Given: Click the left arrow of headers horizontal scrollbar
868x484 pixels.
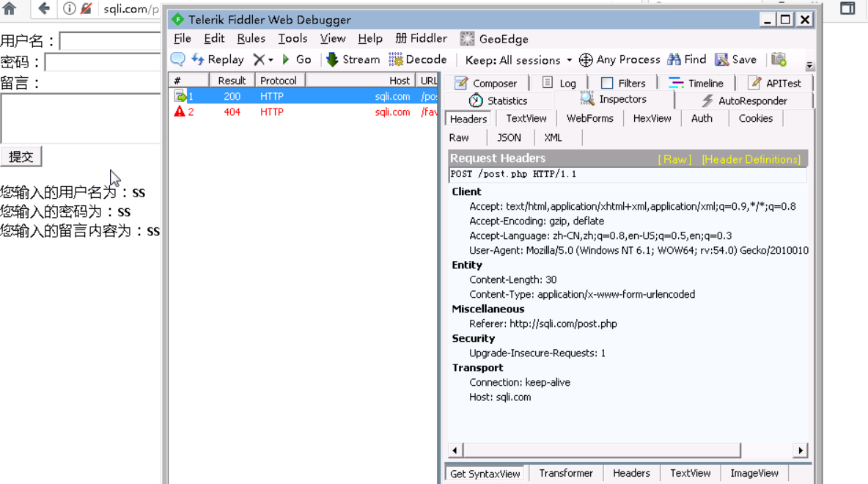Looking at the screenshot, I should click(x=455, y=450).
